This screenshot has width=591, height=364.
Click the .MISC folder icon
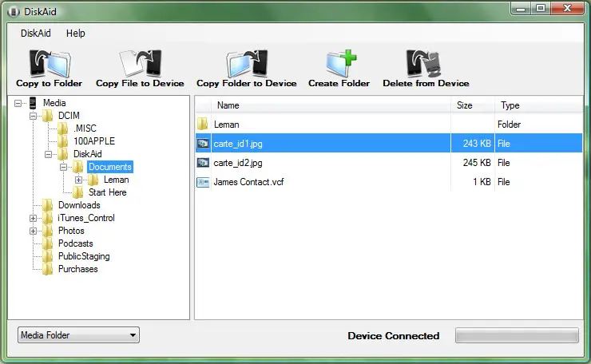point(62,129)
